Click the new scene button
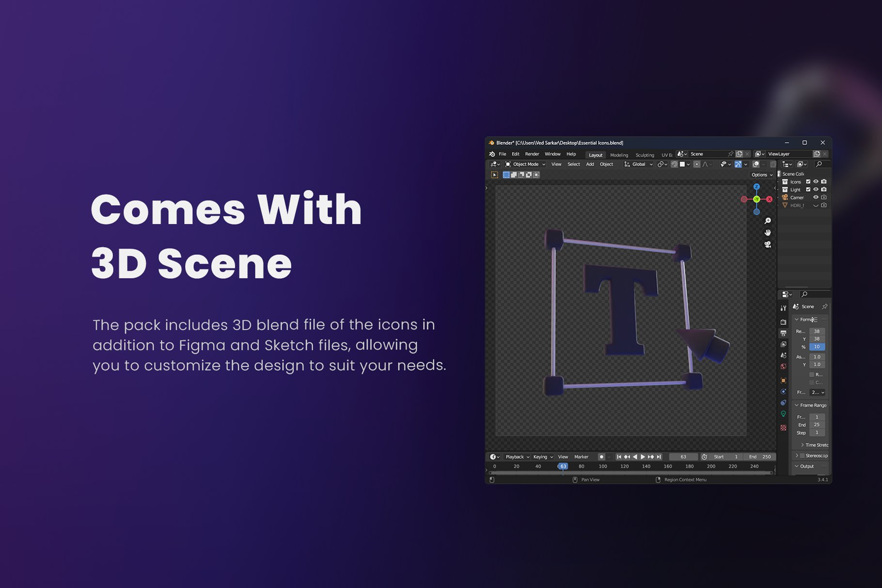Screen dimensions: 882x588 739,154
